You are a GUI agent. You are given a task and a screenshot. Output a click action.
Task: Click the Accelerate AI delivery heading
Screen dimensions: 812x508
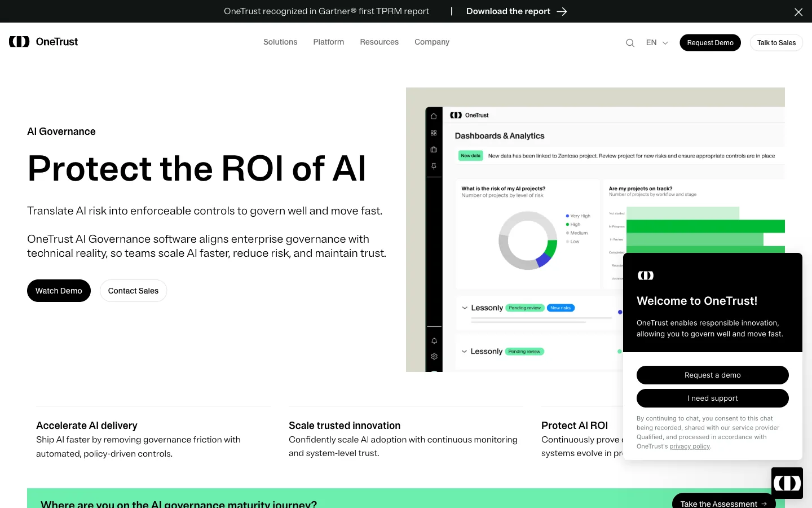point(87,426)
